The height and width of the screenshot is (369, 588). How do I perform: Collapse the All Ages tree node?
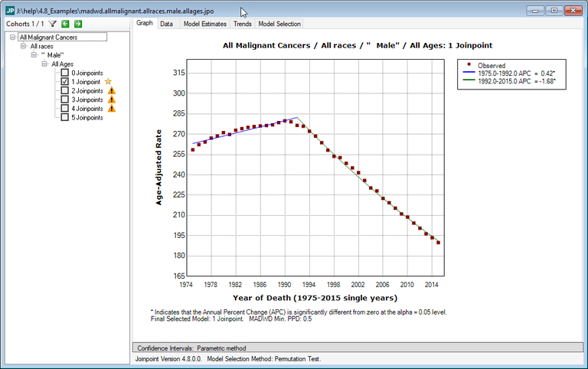[45, 64]
